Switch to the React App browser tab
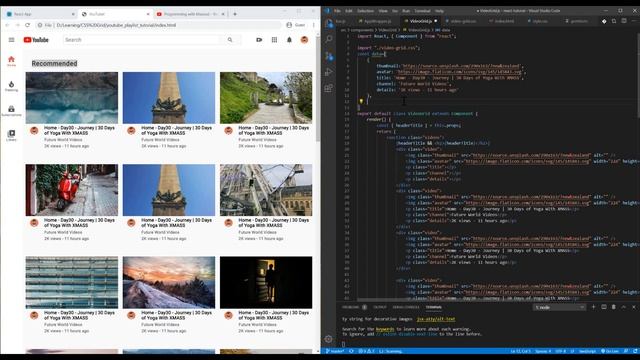Viewport: 640px width, 360px height. (40, 14)
